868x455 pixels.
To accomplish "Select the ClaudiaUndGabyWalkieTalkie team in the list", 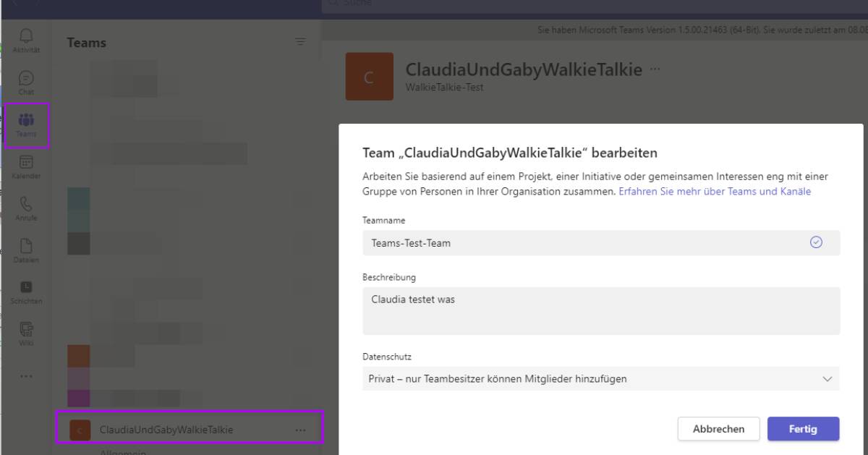I will coord(174,429).
